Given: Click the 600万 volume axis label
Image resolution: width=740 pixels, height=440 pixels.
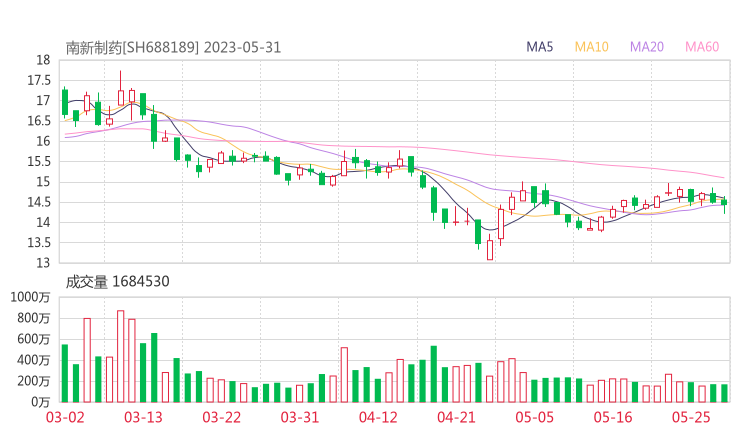Looking at the screenshot, I should (x=33, y=339).
